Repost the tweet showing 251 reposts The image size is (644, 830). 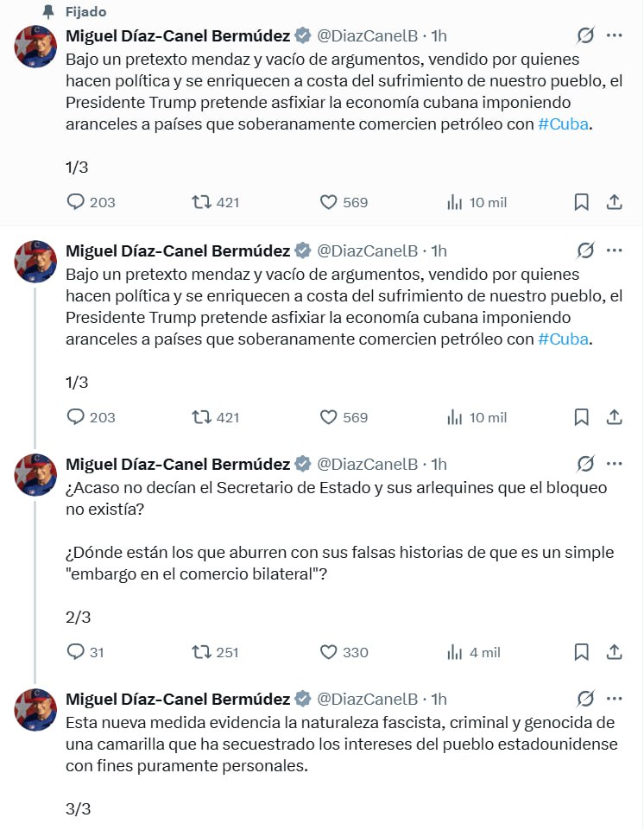[202, 652]
